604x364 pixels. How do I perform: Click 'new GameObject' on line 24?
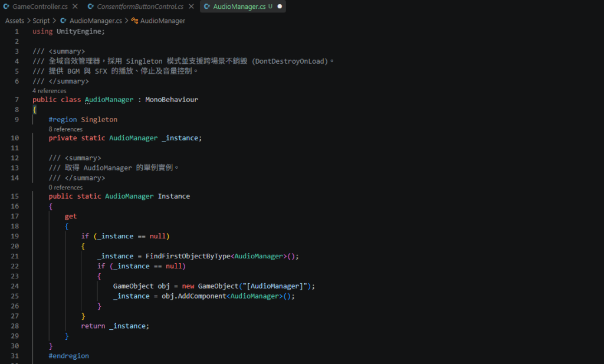coord(211,287)
